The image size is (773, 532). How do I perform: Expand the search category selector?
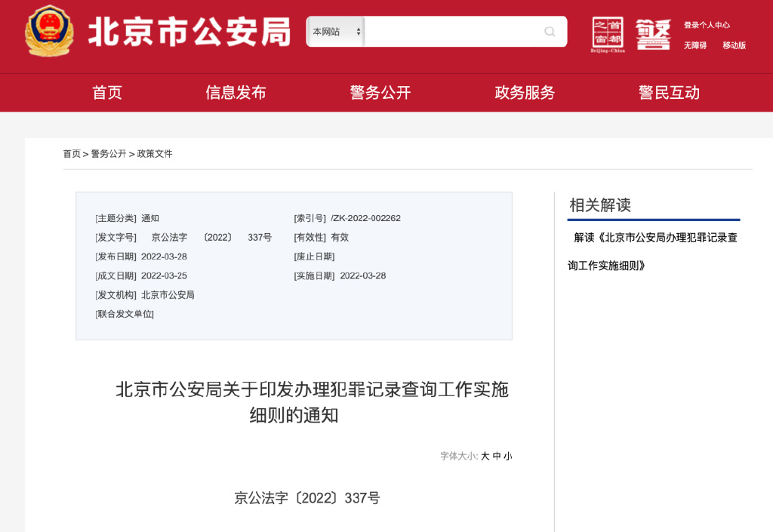click(x=332, y=32)
